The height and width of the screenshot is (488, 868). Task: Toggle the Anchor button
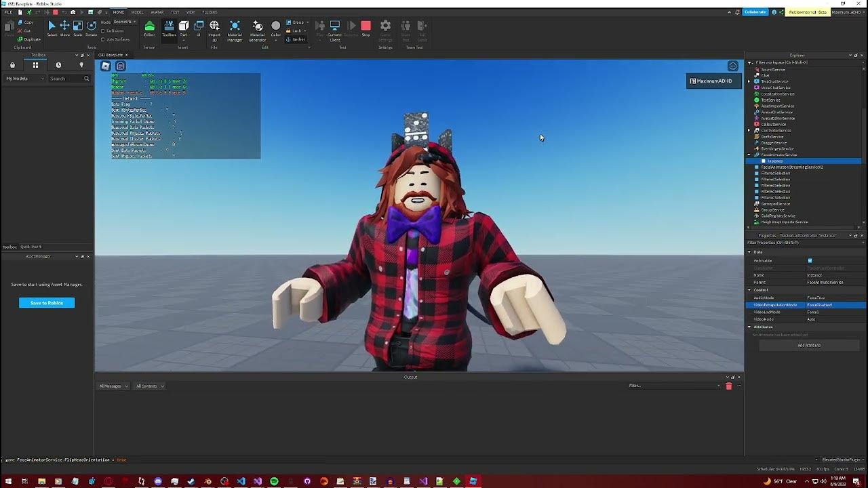[296, 39]
